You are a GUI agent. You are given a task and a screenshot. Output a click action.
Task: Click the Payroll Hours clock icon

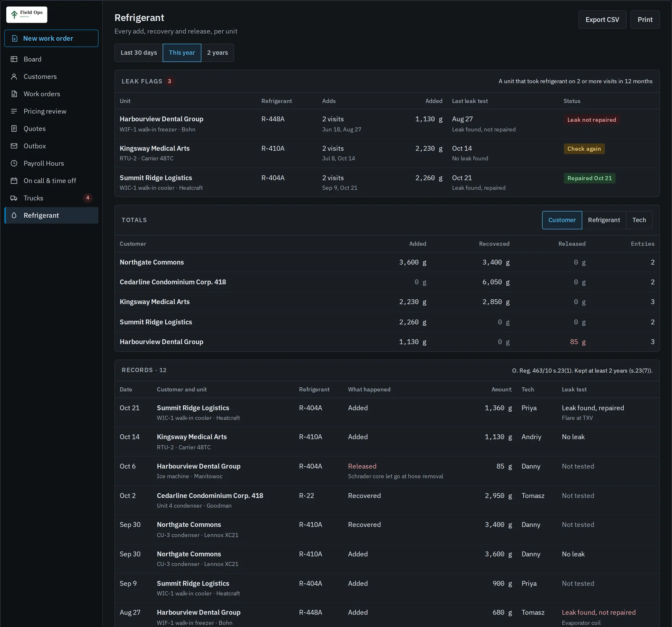point(14,163)
